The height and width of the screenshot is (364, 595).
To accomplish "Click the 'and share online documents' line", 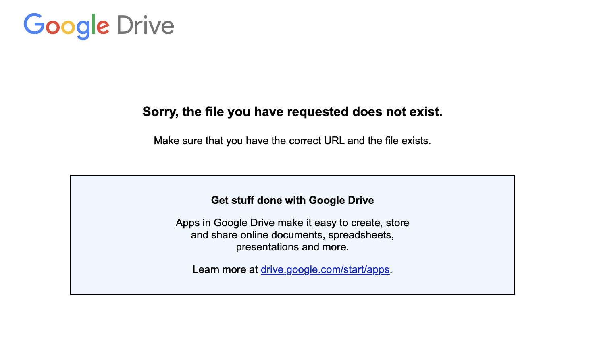I will 292,235.
